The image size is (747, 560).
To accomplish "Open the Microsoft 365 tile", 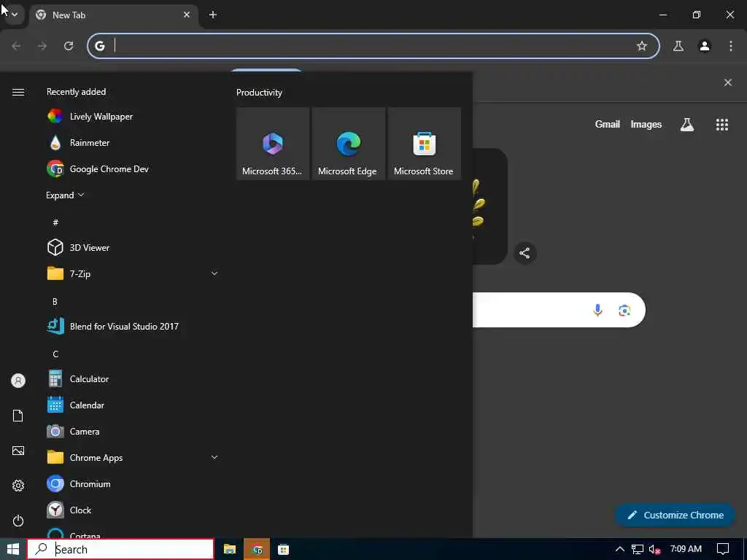I will [273, 144].
